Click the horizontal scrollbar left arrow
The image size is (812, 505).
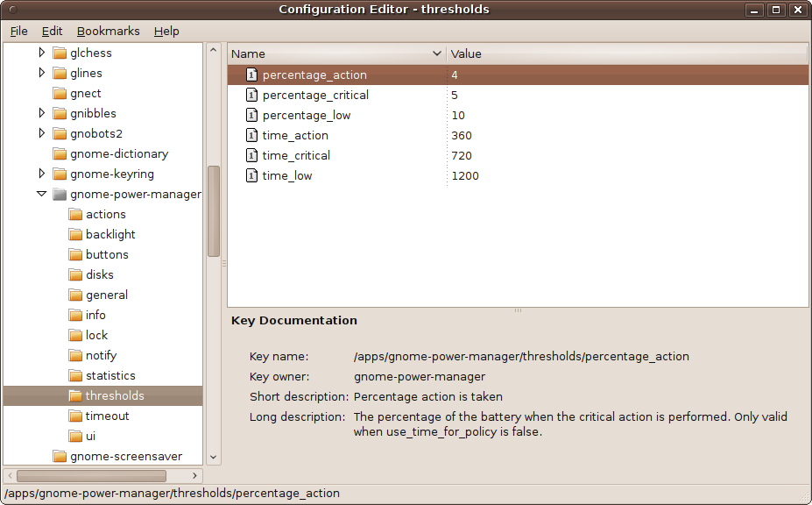10,475
